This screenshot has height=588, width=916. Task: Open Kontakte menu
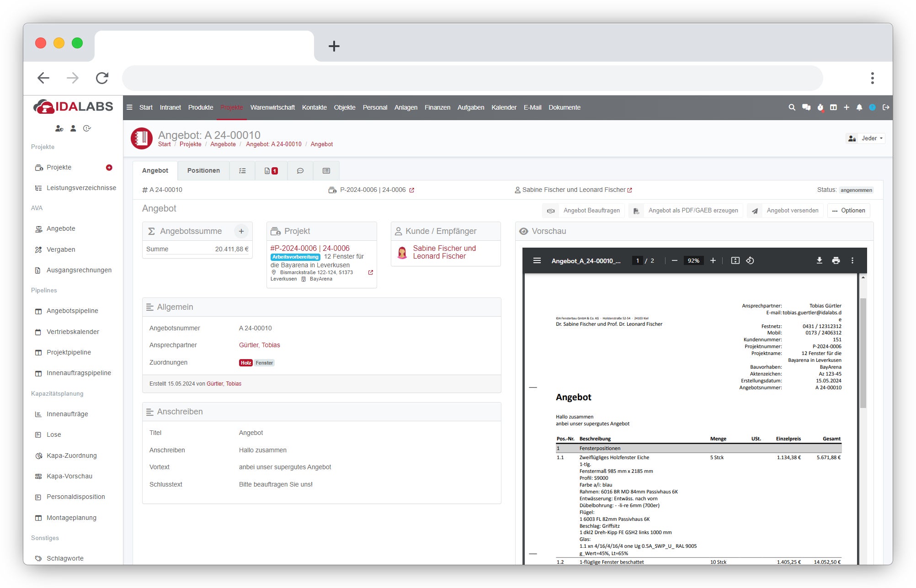pyautogui.click(x=314, y=107)
